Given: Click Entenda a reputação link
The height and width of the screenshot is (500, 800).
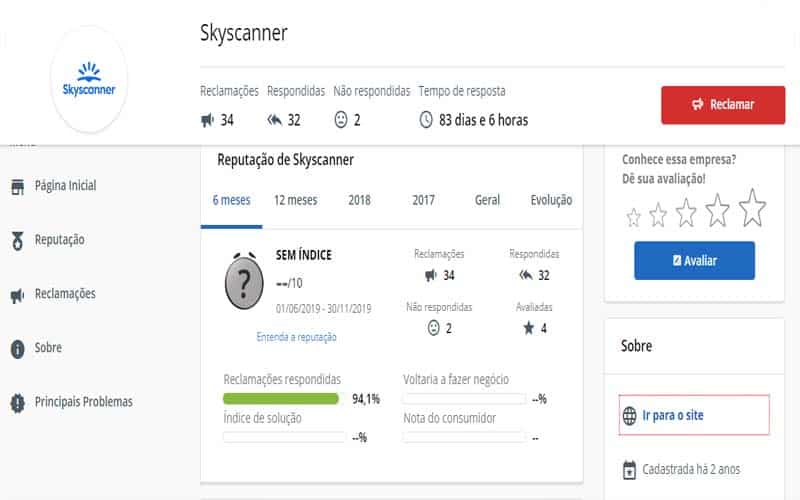Looking at the screenshot, I should (x=296, y=337).
